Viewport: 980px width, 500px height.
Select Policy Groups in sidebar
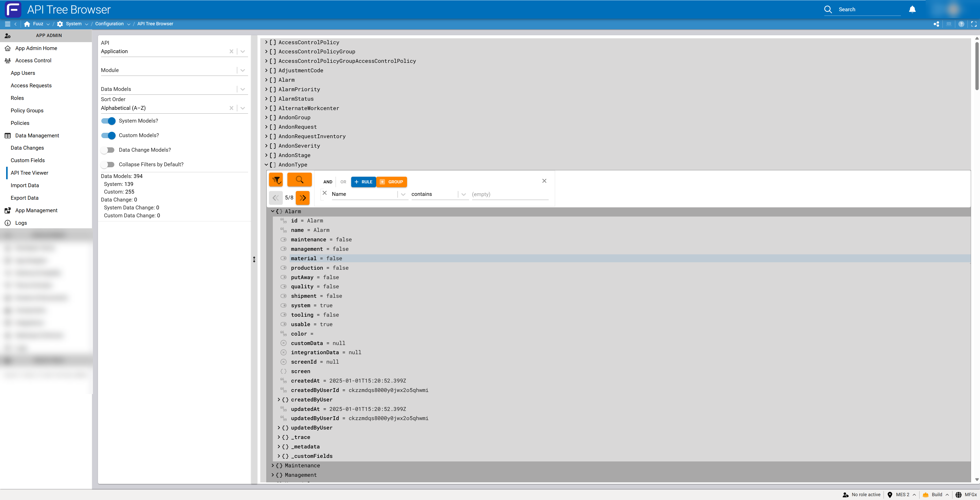click(x=27, y=110)
